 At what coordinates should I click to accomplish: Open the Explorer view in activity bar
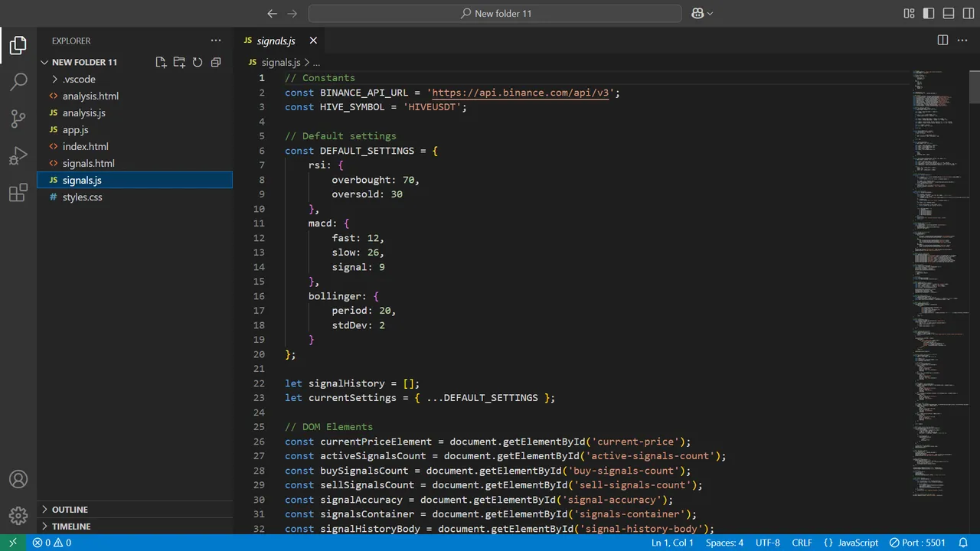18,46
